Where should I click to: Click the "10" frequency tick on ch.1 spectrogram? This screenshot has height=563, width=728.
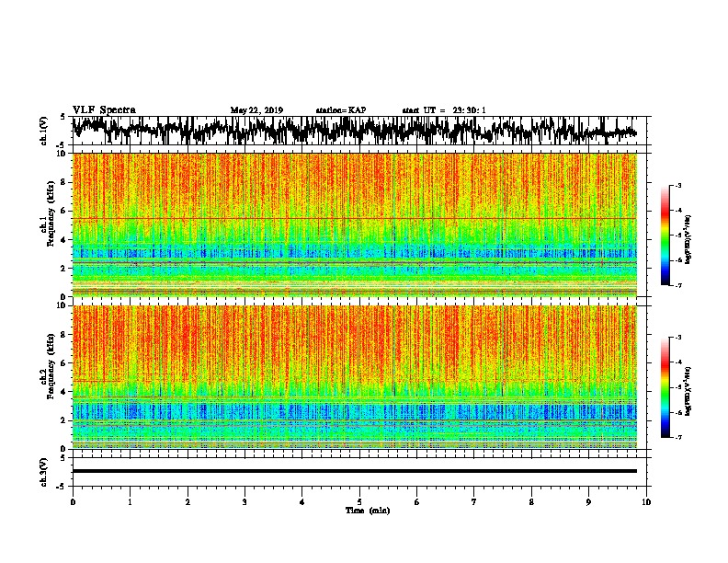(63, 154)
